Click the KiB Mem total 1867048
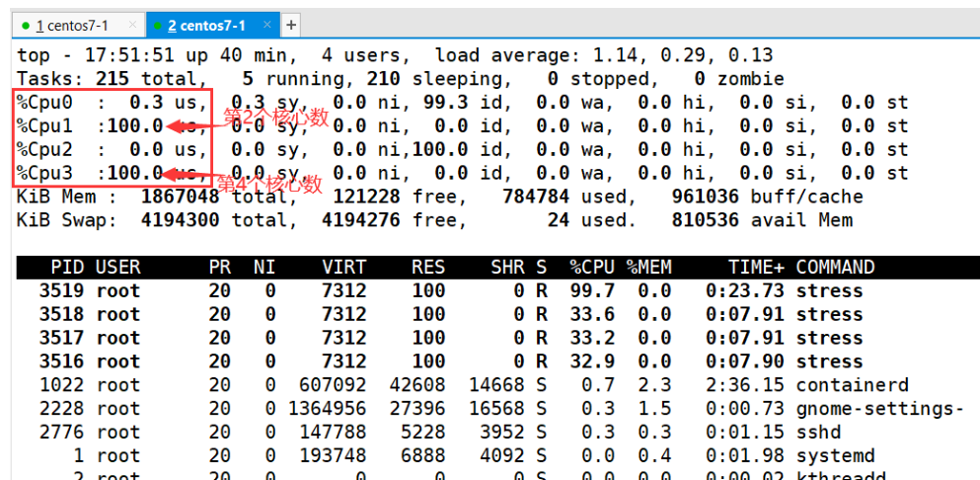The image size is (980, 480). click(180, 198)
